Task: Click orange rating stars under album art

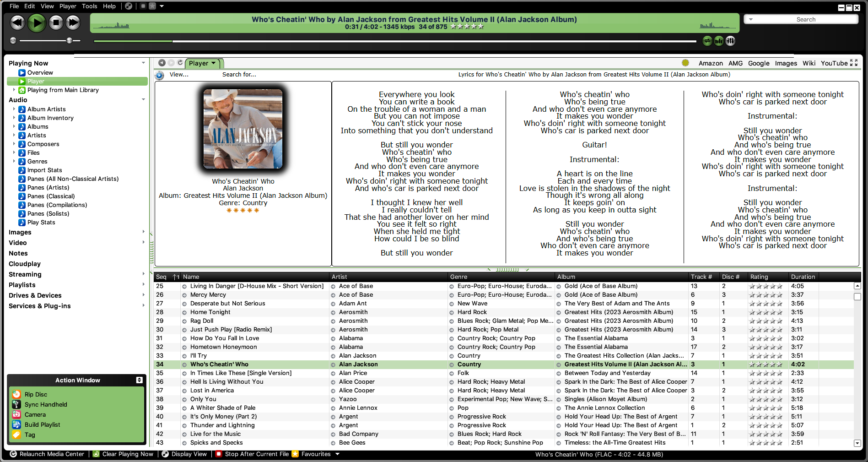Action: (243, 210)
